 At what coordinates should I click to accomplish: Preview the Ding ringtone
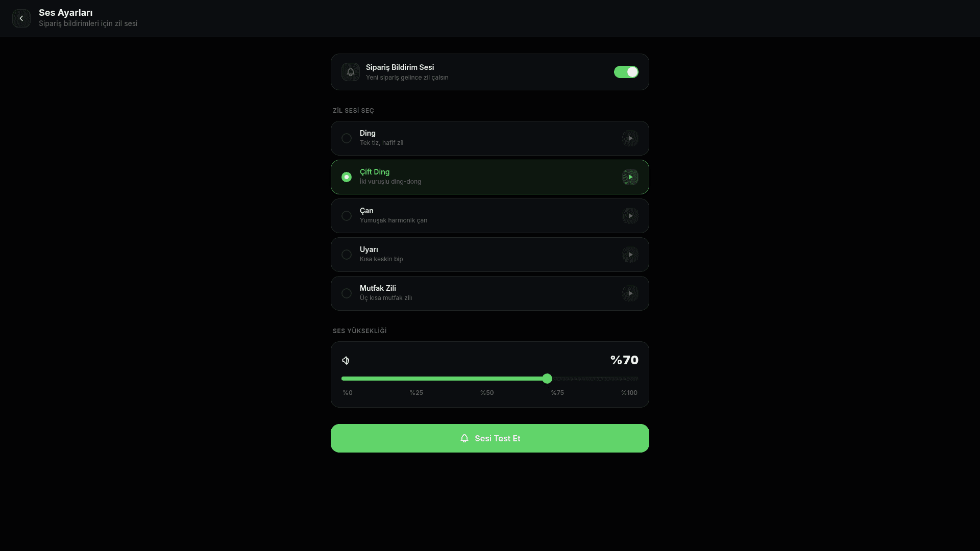click(x=630, y=138)
